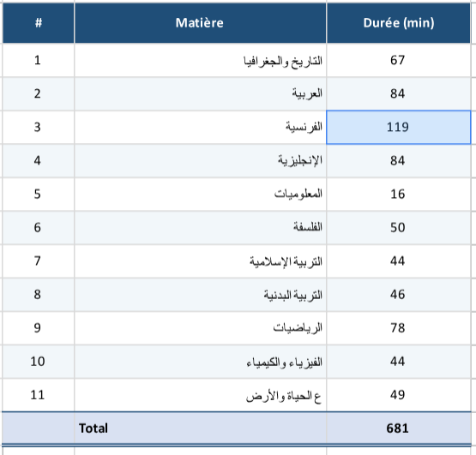Select the '#' column header cell
The image size is (476, 455).
tap(39, 23)
